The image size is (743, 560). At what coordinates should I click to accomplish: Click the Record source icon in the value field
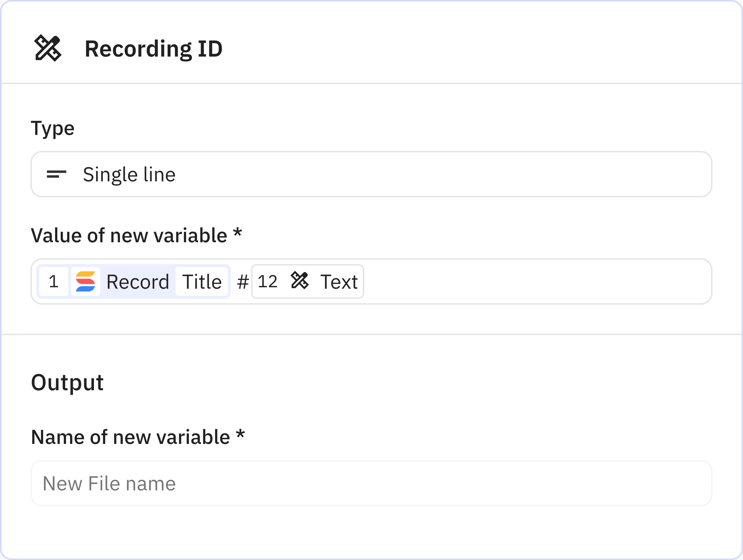click(x=86, y=281)
